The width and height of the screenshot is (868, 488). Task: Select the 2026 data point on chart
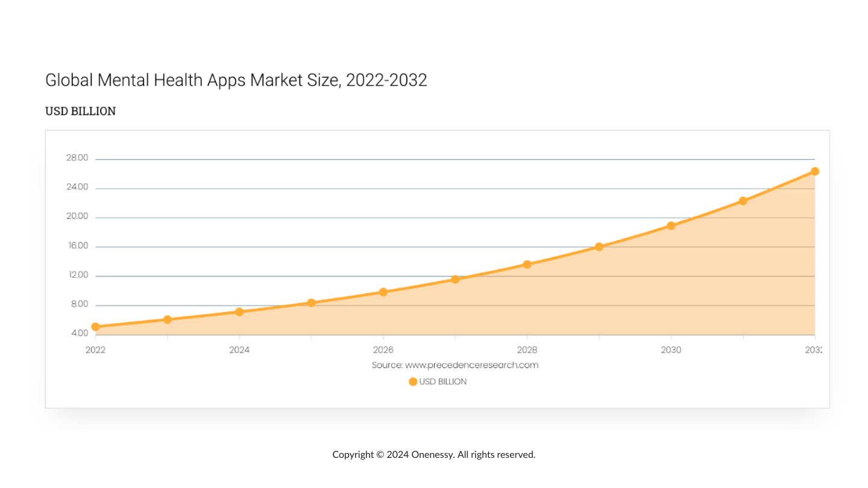point(383,292)
